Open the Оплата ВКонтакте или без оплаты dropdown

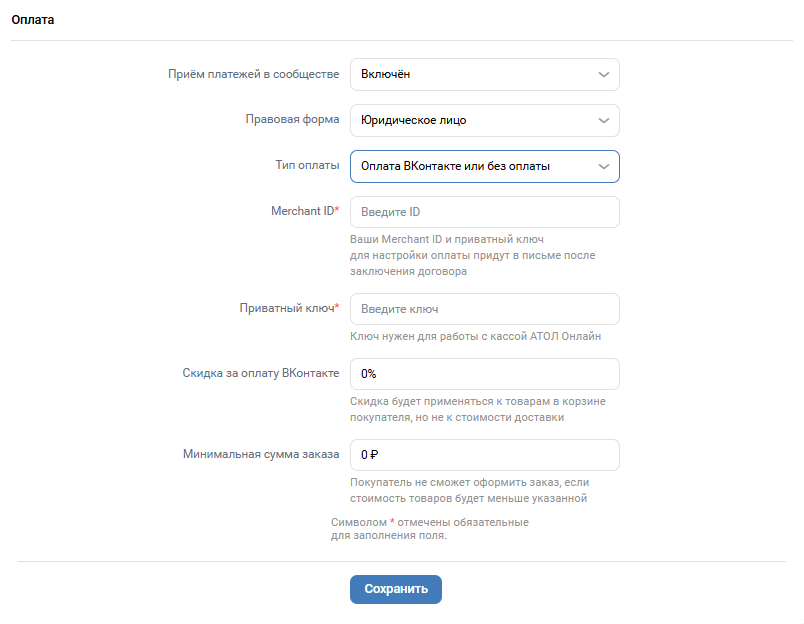coord(485,167)
